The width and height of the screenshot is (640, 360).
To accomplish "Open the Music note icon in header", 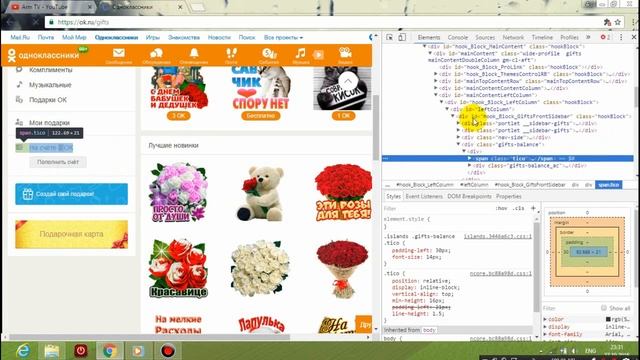I will (x=300, y=53).
